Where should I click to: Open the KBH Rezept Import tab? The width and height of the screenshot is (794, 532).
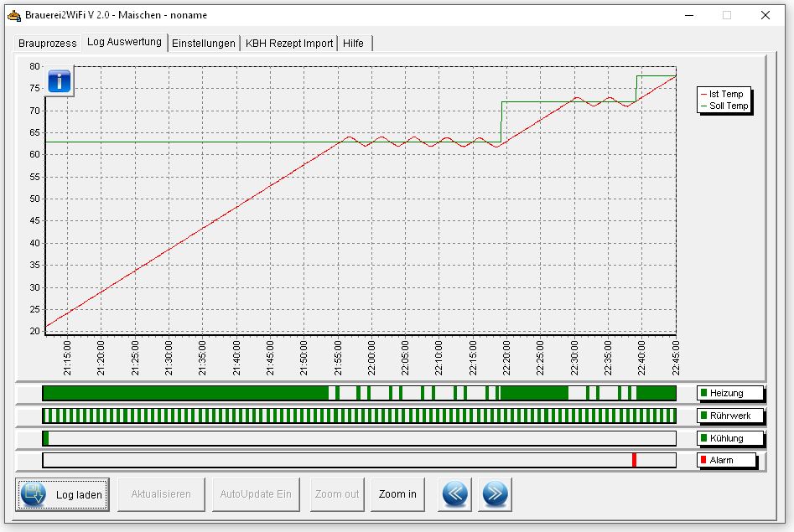point(289,43)
